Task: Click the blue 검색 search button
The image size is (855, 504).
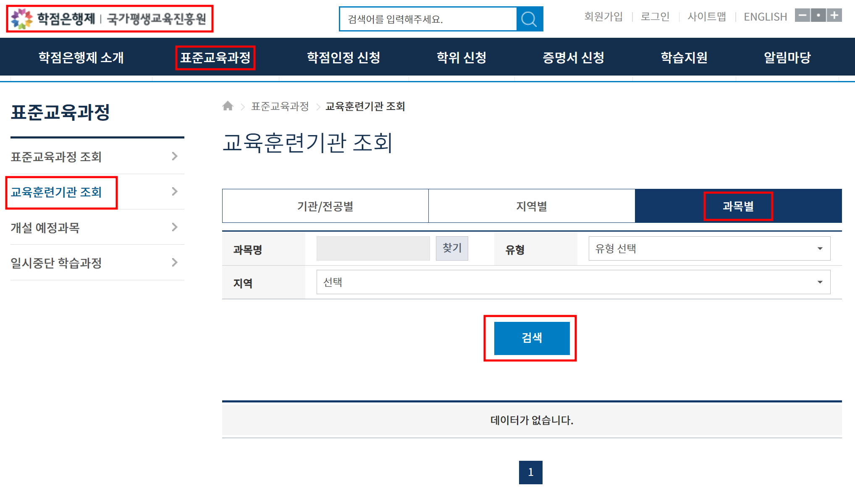Action: pyautogui.click(x=532, y=338)
